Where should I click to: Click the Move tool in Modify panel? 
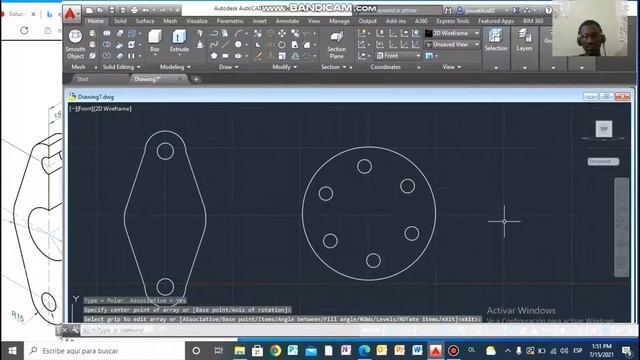tap(282, 33)
